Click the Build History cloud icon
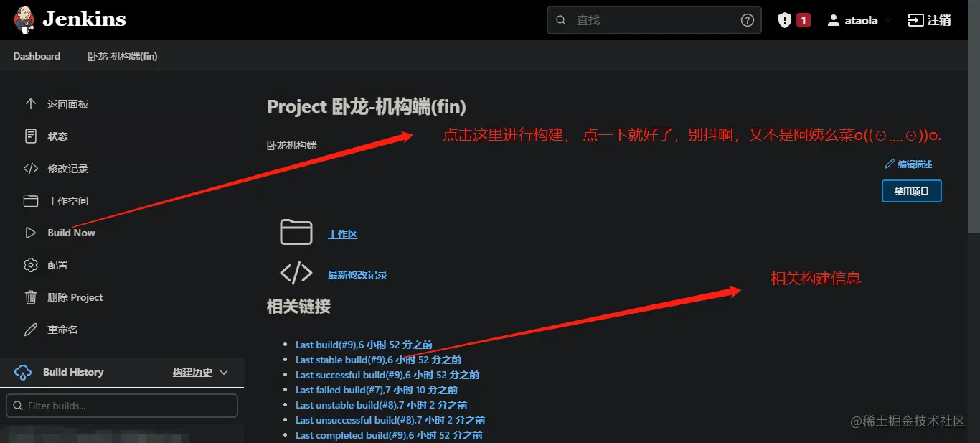The height and width of the screenshot is (443, 980). point(23,373)
